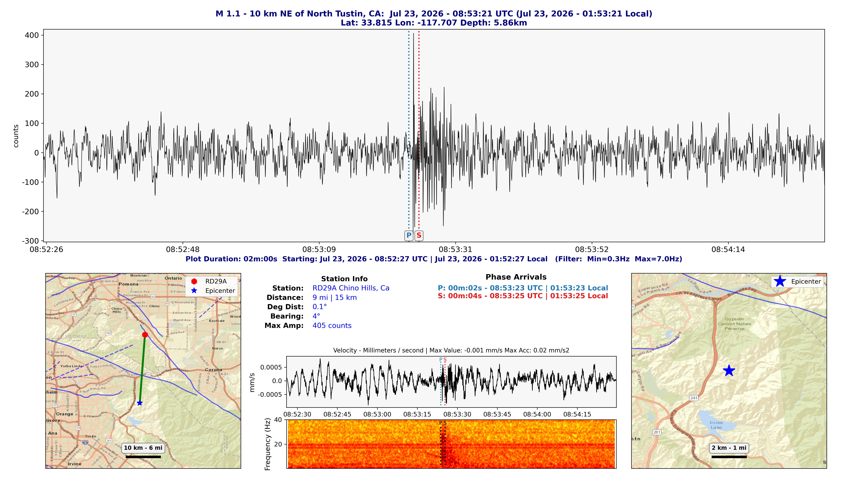This screenshot has width=868, height=488.
Task: Click the '08:52:48' tick on the main time axis
Action: (x=183, y=250)
